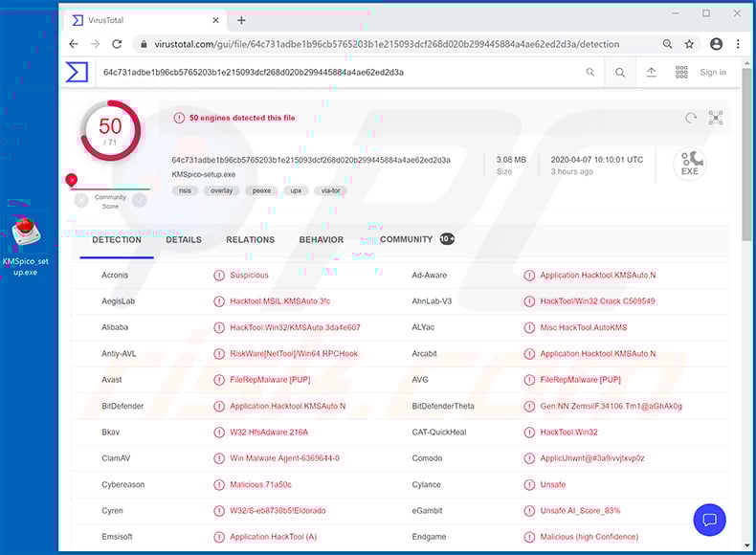
Task: Open a new browser tab with plus
Action: (241, 20)
